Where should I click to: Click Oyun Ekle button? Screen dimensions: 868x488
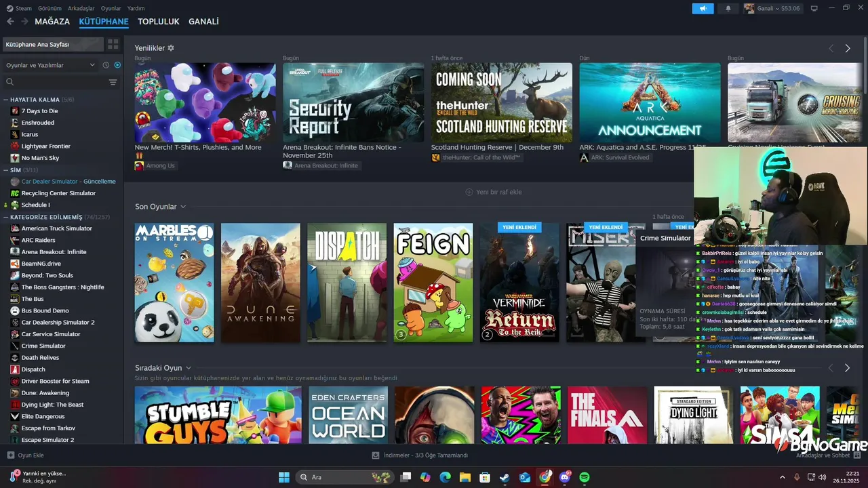coord(25,455)
